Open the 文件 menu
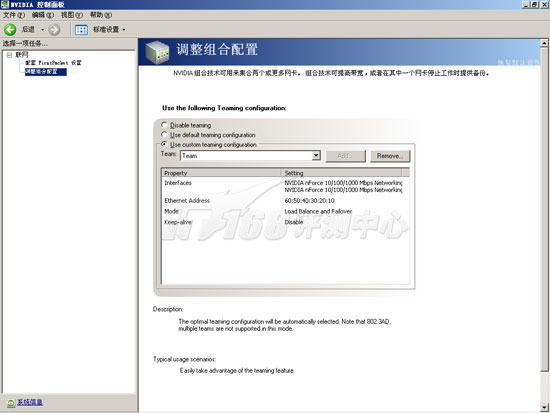This screenshot has width=550, height=413. point(14,15)
